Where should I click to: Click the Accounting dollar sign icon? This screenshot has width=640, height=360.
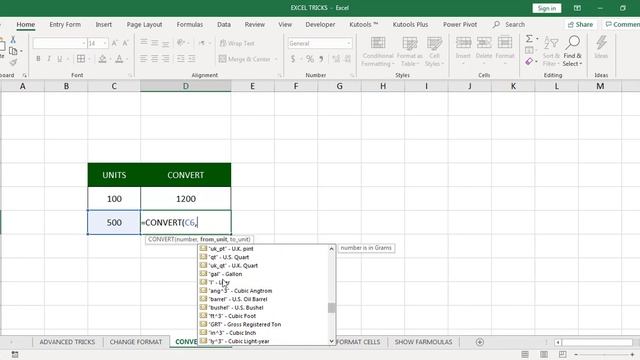[x=293, y=59]
